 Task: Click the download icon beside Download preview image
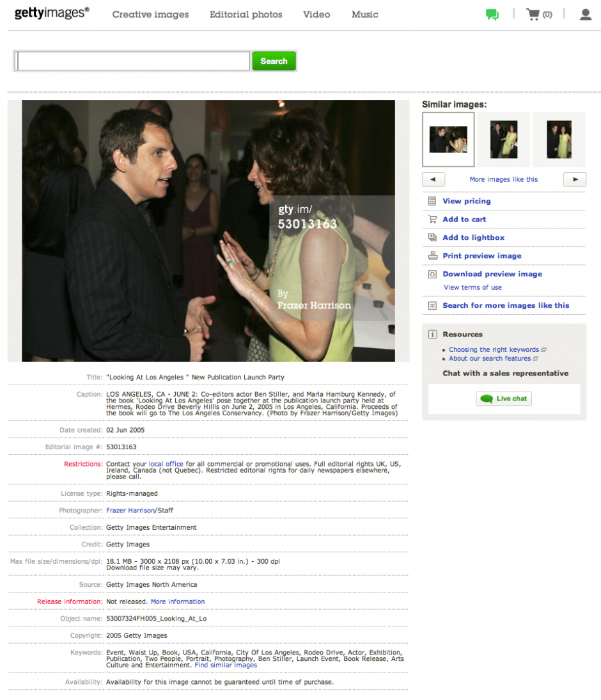click(432, 274)
